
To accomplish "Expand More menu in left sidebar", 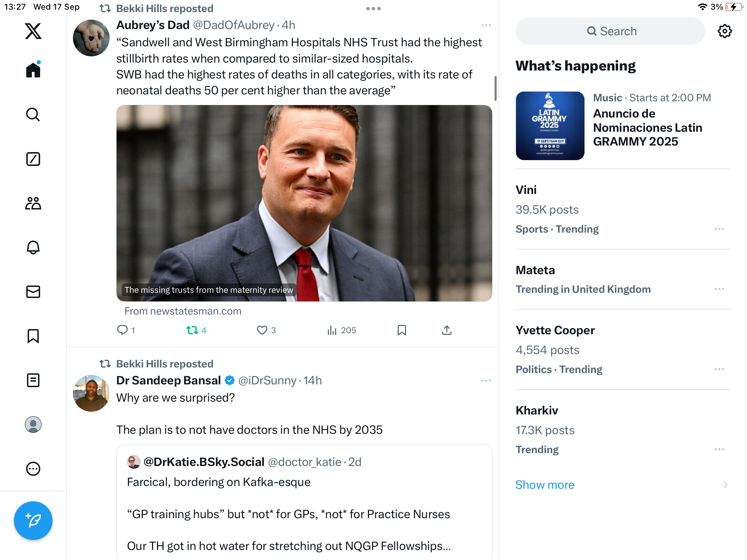I will 33,469.
